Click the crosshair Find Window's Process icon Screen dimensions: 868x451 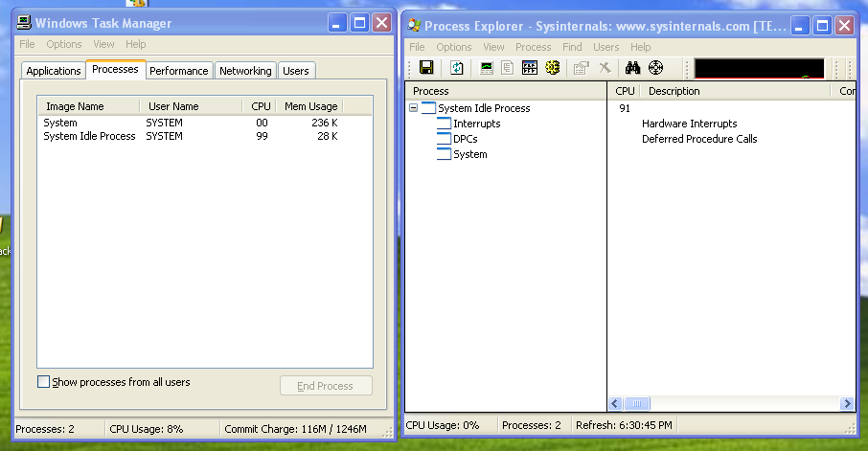(x=655, y=68)
